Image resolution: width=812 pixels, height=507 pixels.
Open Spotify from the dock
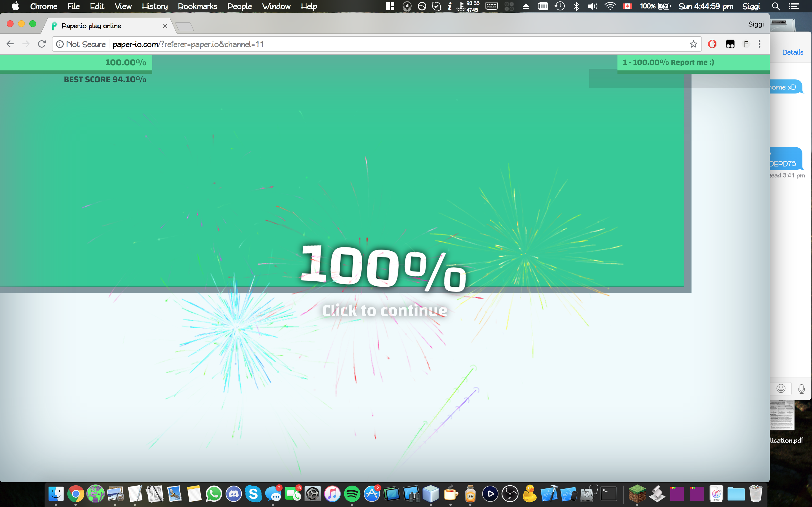[352, 494]
